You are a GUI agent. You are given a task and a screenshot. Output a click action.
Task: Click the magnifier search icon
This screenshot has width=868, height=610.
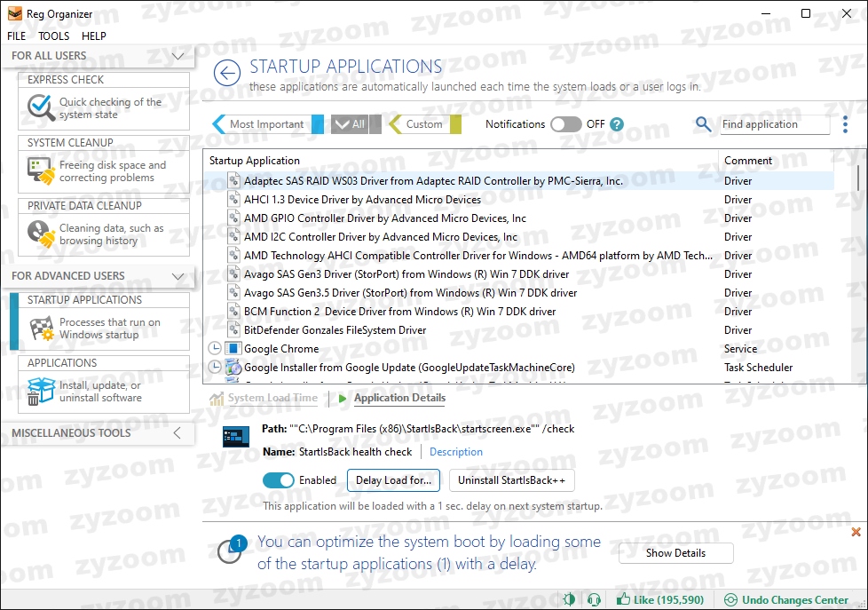click(703, 124)
